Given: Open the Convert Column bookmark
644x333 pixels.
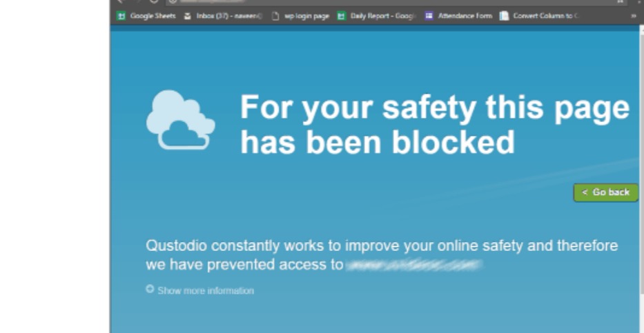Looking at the screenshot, I should (539, 16).
